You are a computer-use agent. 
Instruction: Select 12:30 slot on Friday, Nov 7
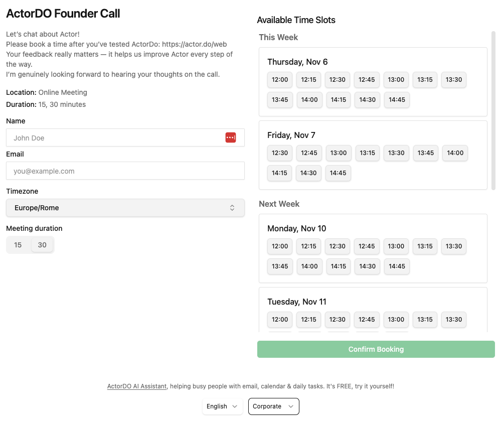point(280,153)
